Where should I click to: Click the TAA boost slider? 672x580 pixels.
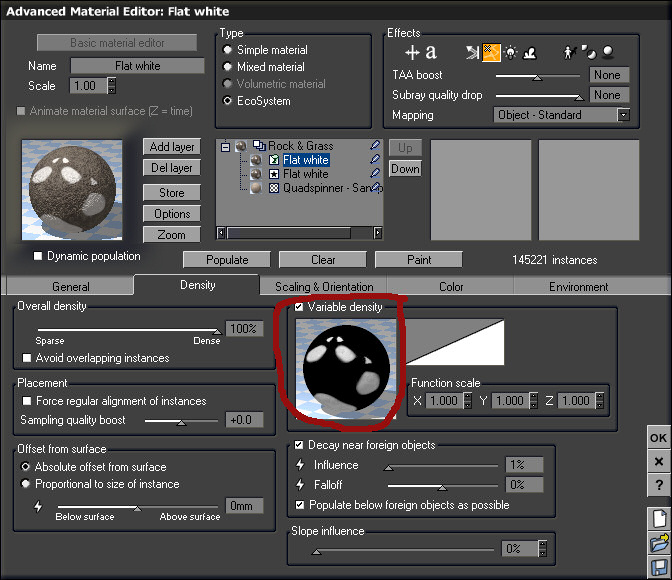click(x=538, y=76)
